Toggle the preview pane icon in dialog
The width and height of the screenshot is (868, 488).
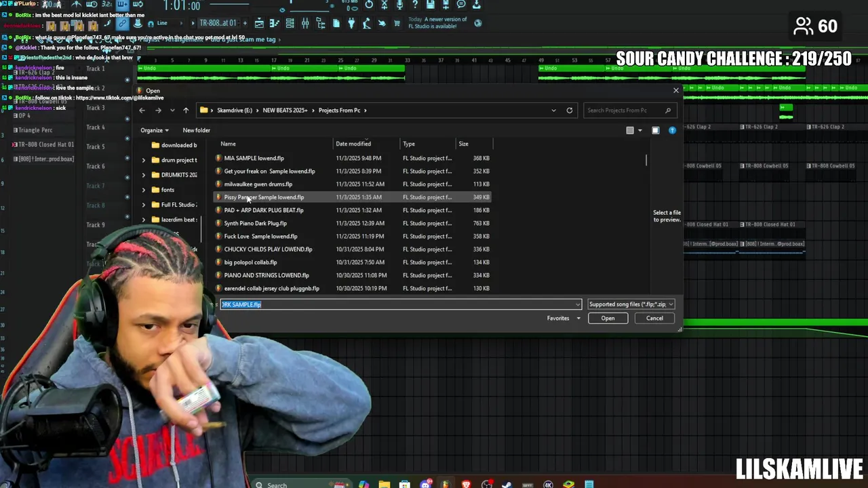click(656, 130)
